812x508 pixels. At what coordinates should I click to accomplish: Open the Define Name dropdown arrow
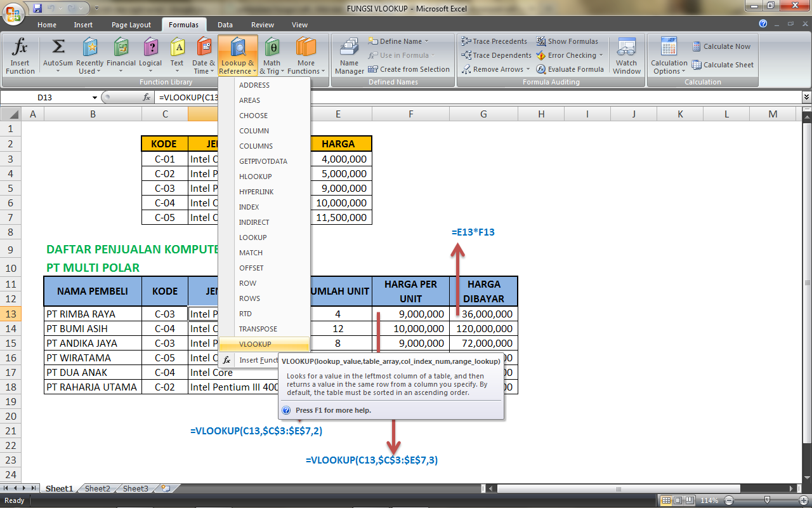(x=426, y=41)
